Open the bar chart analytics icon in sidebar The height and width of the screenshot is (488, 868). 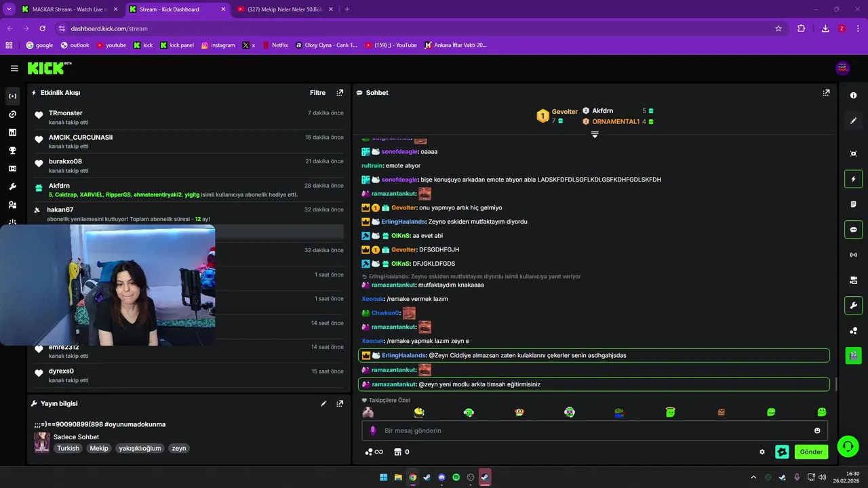click(12, 132)
